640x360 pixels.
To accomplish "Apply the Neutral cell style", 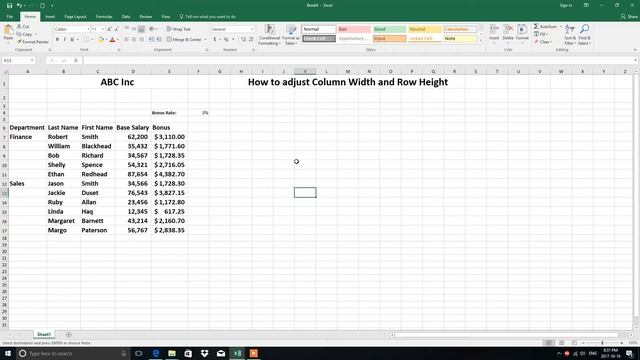I will [424, 29].
